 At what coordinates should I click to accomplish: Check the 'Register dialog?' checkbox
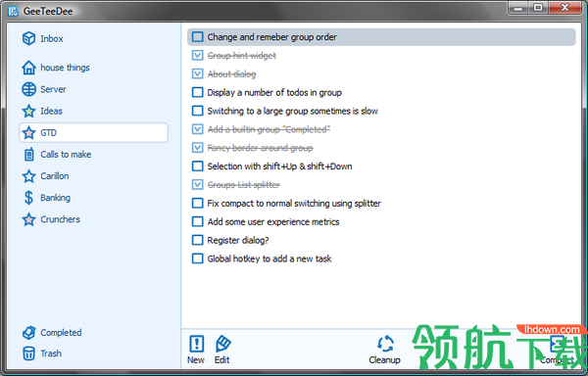coord(198,240)
